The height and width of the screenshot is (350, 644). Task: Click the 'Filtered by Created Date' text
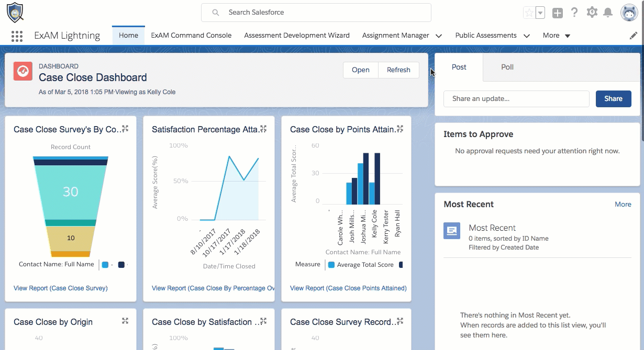point(504,247)
